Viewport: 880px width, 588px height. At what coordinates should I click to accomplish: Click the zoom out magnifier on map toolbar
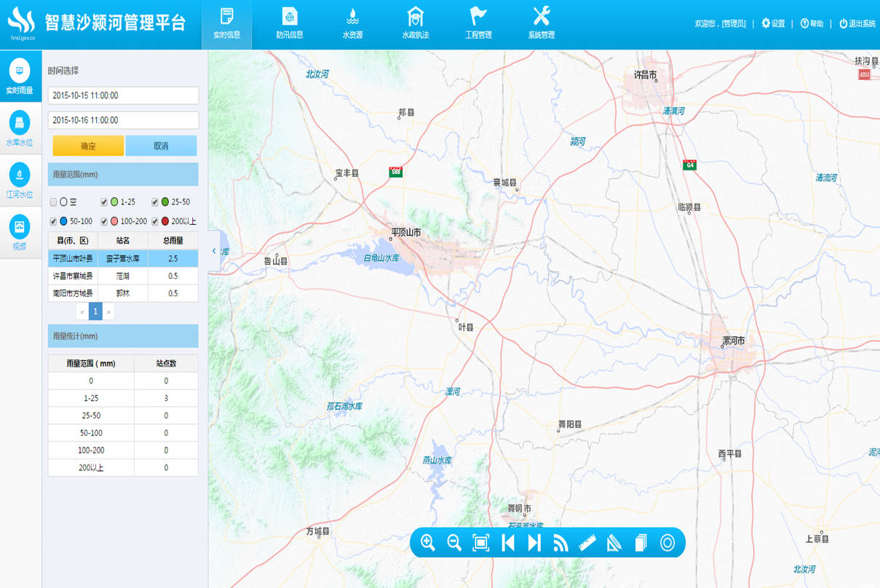pyautogui.click(x=454, y=543)
